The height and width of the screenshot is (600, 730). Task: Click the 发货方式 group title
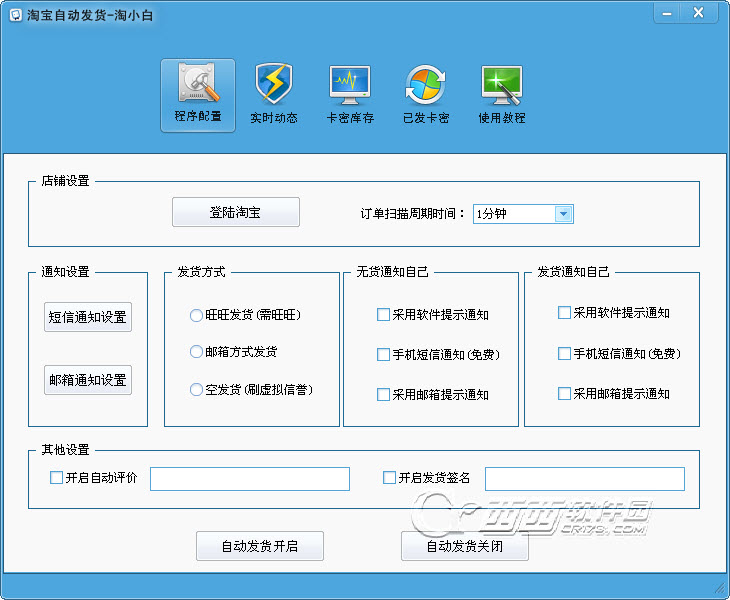click(201, 272)
